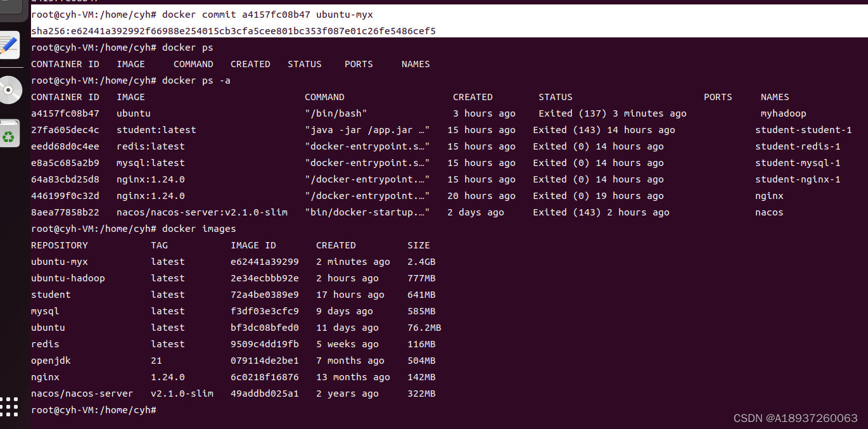Click the 'docker images' command text
Screen dimensions: 868x429
(199, 229)
